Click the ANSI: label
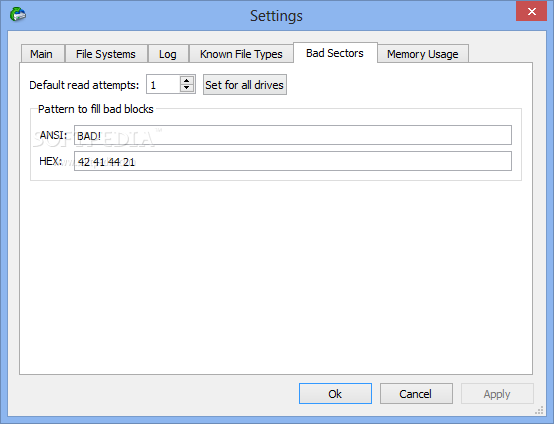The height and width of the screenshot is (424, 554). pyautogui.click(x=53, y=135)
